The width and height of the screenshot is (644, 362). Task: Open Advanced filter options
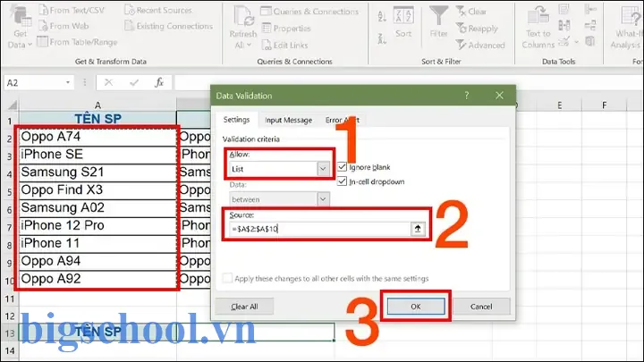pyautogui.click(x=480, y=46)
